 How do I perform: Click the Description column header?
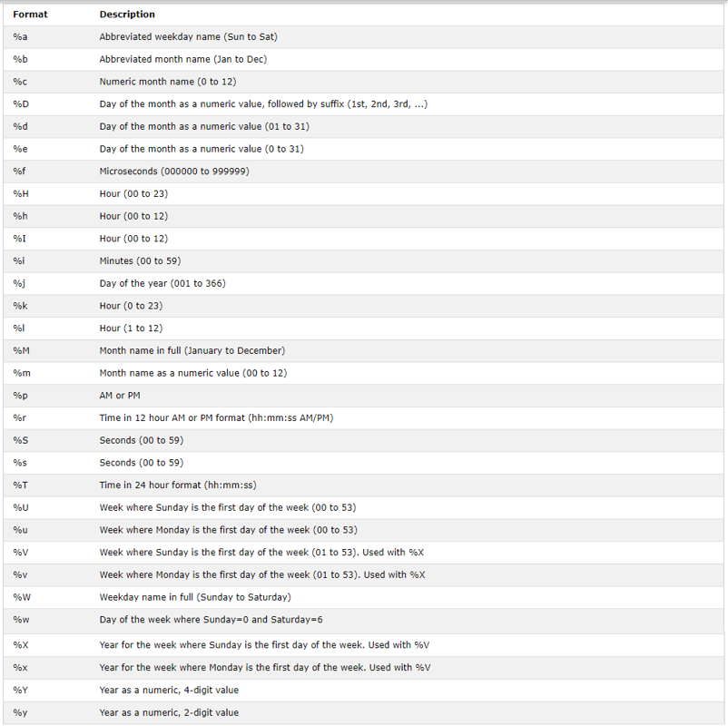coord(127,15)
